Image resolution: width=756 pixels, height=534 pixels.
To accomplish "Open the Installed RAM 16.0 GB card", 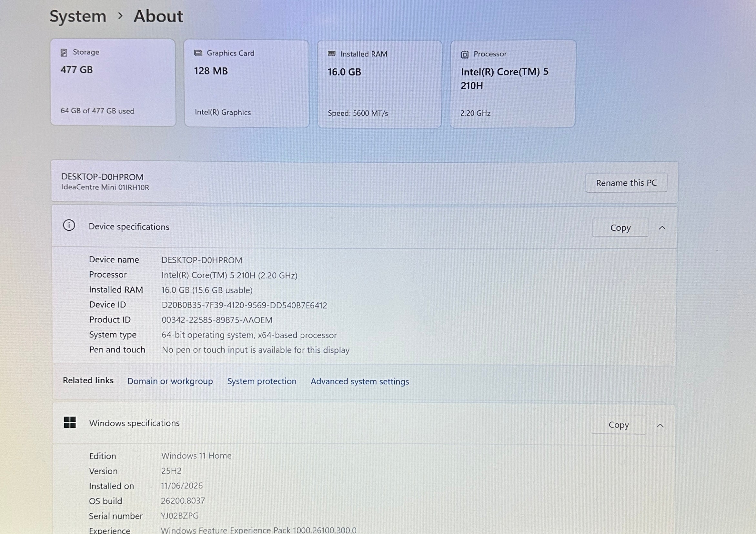I will pos(379,84).
